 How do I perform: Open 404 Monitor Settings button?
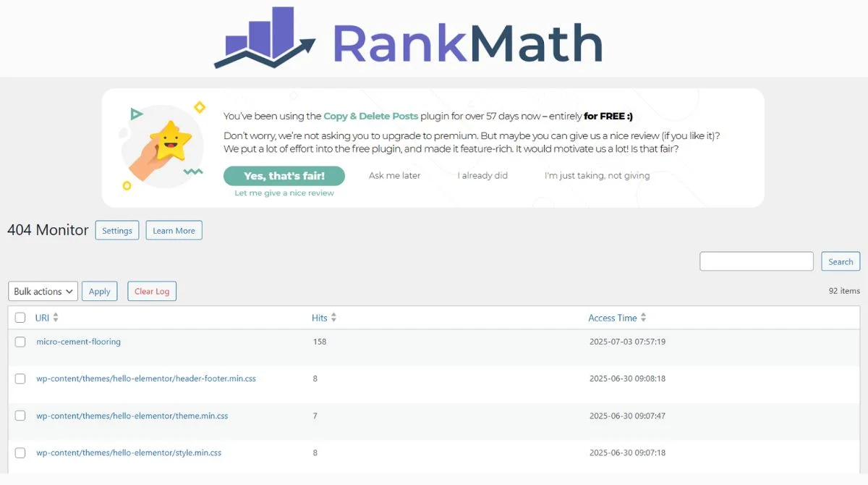[117, 230]
